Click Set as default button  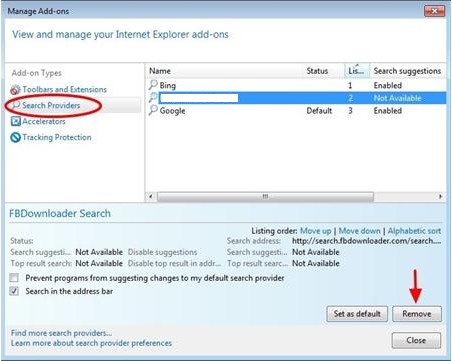357,314
